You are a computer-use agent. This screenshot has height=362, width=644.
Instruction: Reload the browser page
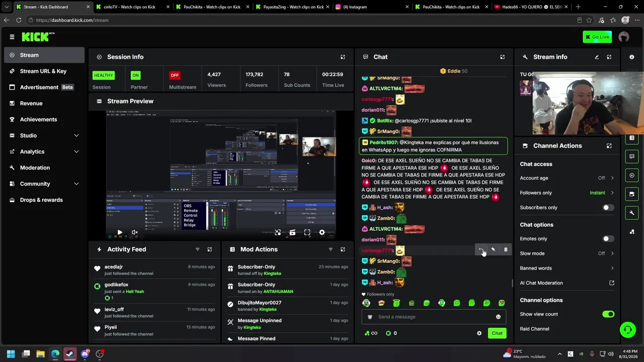(19, 20)
